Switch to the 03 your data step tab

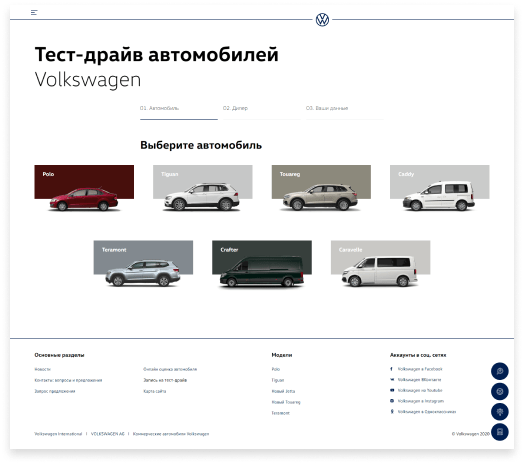click(345, 108)
